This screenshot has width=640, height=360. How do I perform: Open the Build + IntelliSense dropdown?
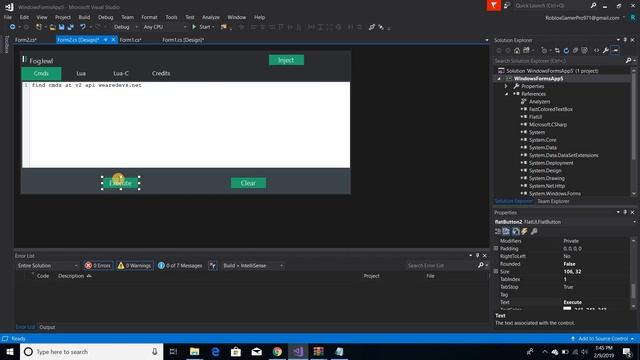pos(253,266)
